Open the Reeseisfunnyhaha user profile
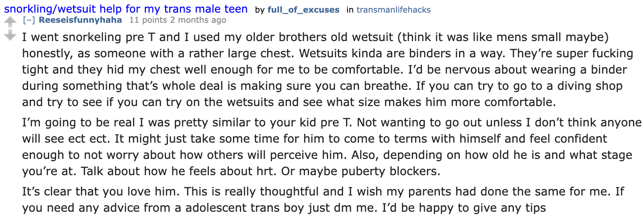Viewport: 644px width, 217px height. [80, 20]
